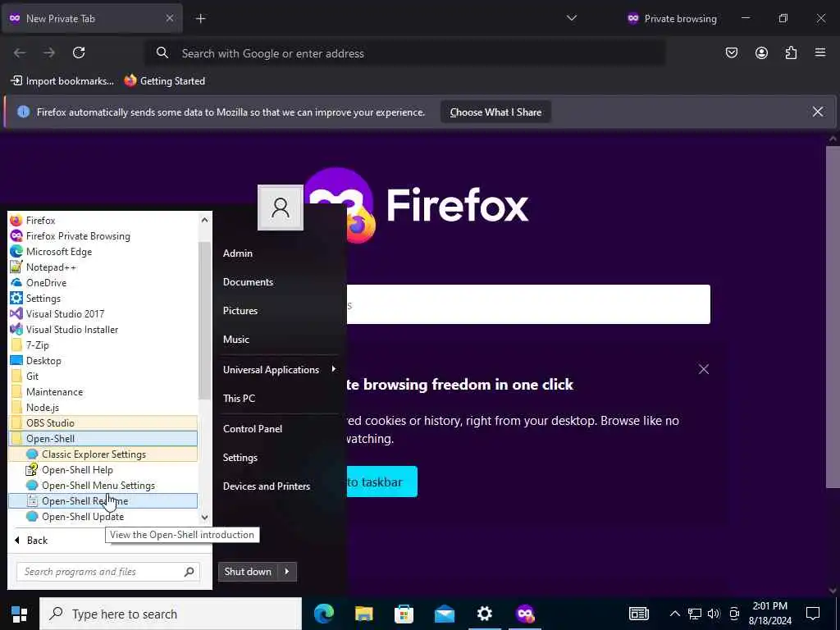The image size is (840, 630).
Task: Expand the list all tabs chevron
Action: (572, 18)
